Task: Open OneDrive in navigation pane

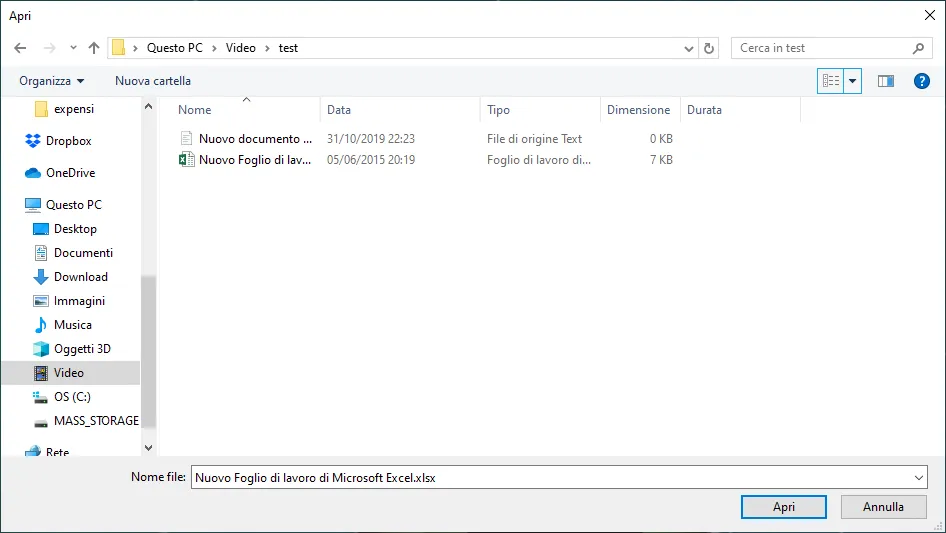Action: [x=70, y=173]
